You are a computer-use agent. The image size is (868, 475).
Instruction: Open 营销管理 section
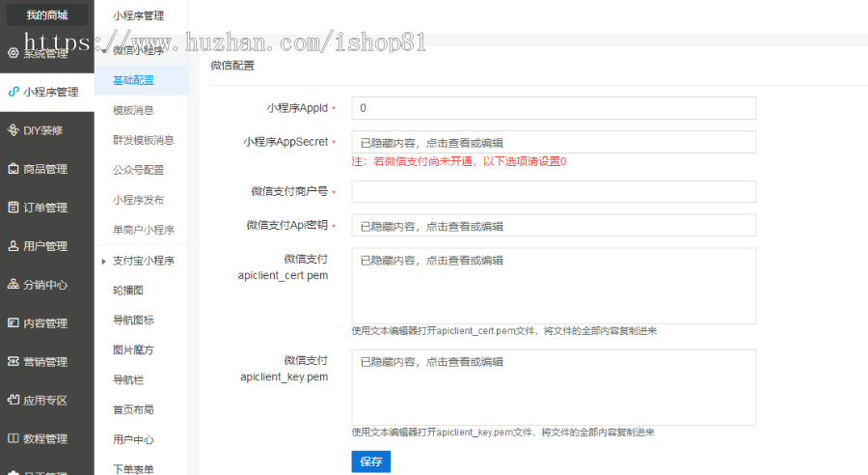(x=47, y=361)
